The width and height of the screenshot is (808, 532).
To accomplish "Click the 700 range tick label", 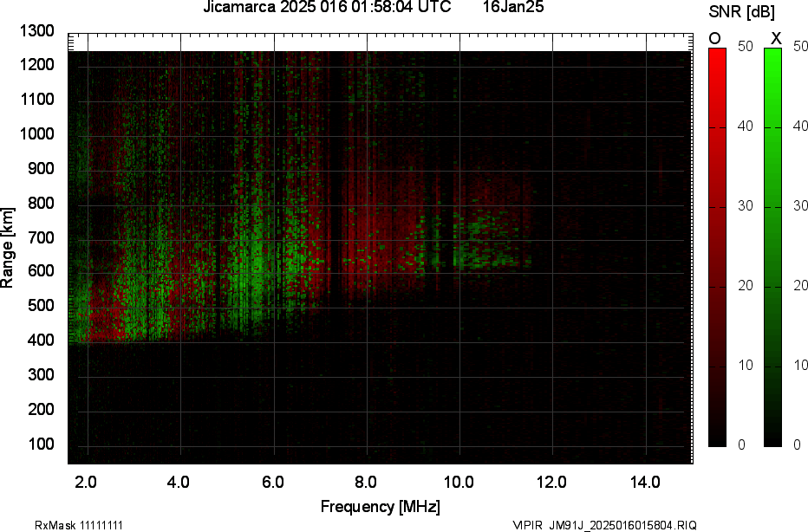I will click(x=41, y=237).
